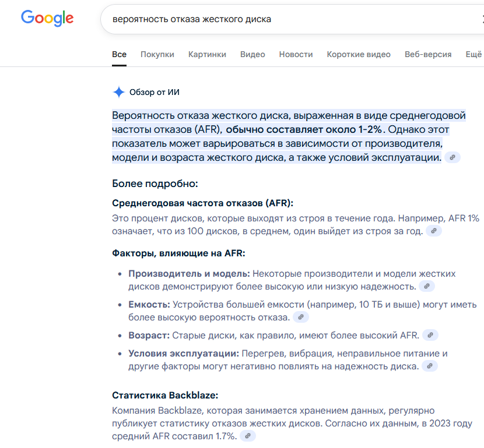Switch to the Картинки tab
This screenshot has height=448, width=484.
click(207, 55)
